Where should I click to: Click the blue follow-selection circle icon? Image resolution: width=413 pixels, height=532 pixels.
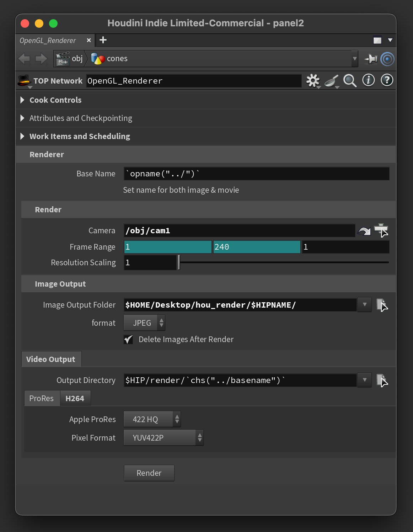coord(387,59)
